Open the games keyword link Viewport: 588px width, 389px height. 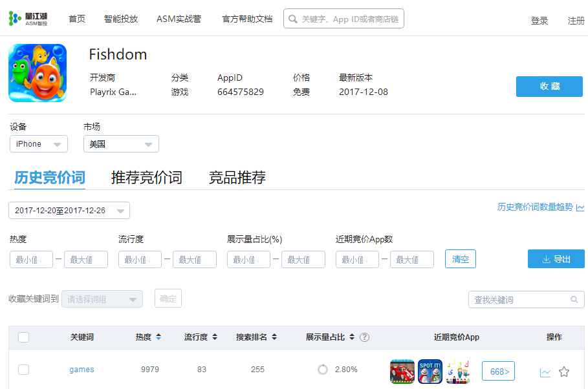[x=82, y=370]
